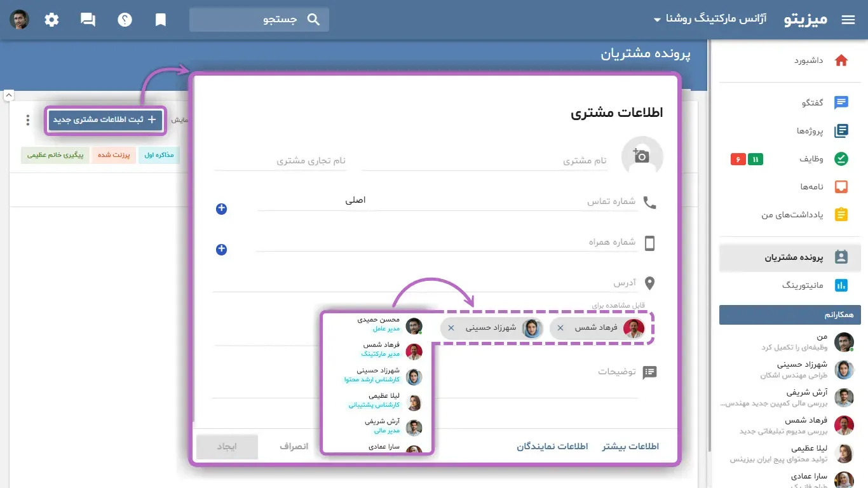Click the نام مشتری input field
Image resolution: width=868 pixels, height=488 pixels.
[x=485, y=161]
